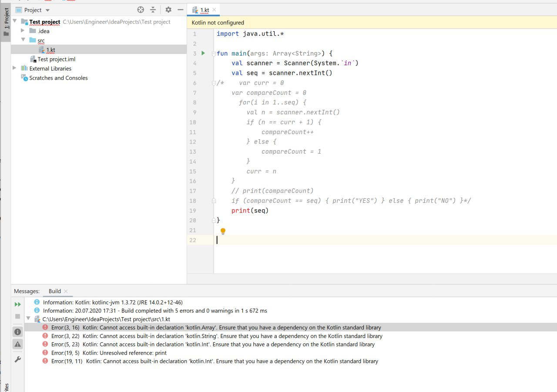Hide the Project panel with minus icon
The height and width of the screenshot is (392, 557).
181,10
